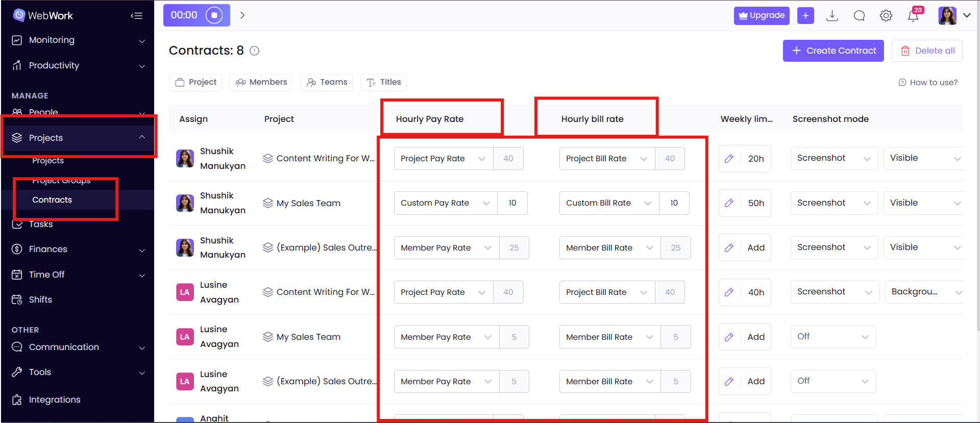
Task: Open Integrations from the sidebar
Action: click(x=55, y=400)
